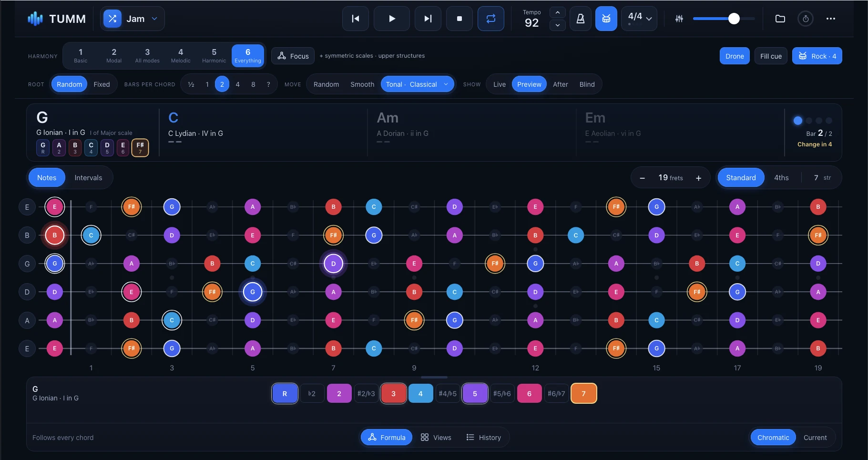This screenshot has height=460, width=868.
Task: Increase tempo with the up arrow
Action: click(557, 12)
